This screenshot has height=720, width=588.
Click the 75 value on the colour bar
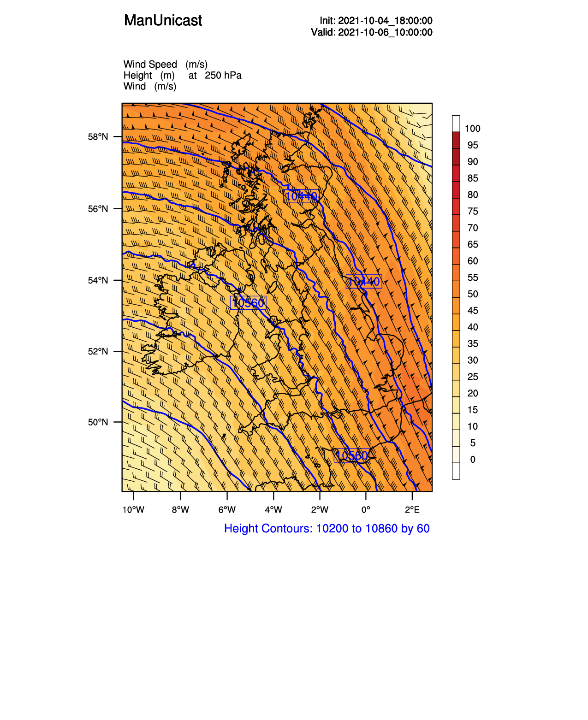[x=473, y=212]
